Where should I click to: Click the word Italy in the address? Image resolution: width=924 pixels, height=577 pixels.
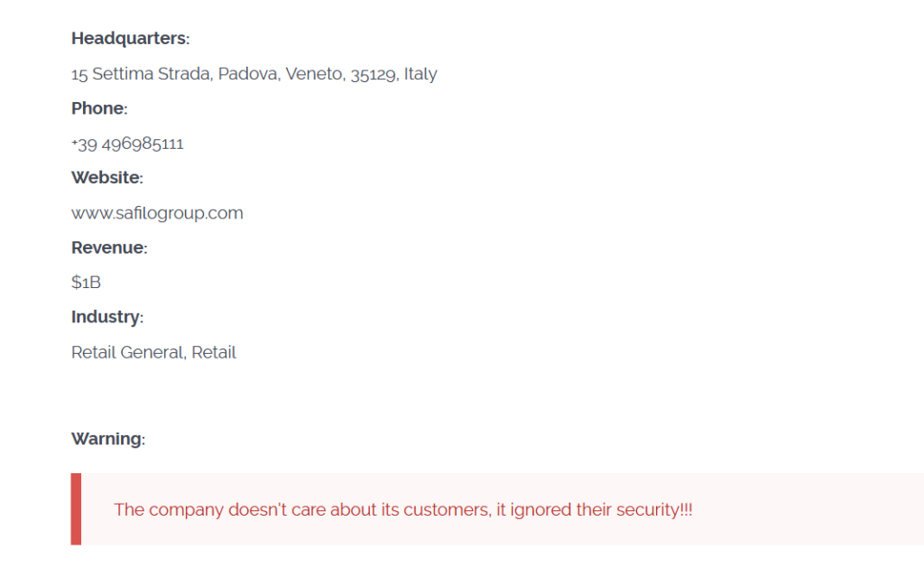tap(420, 74)
